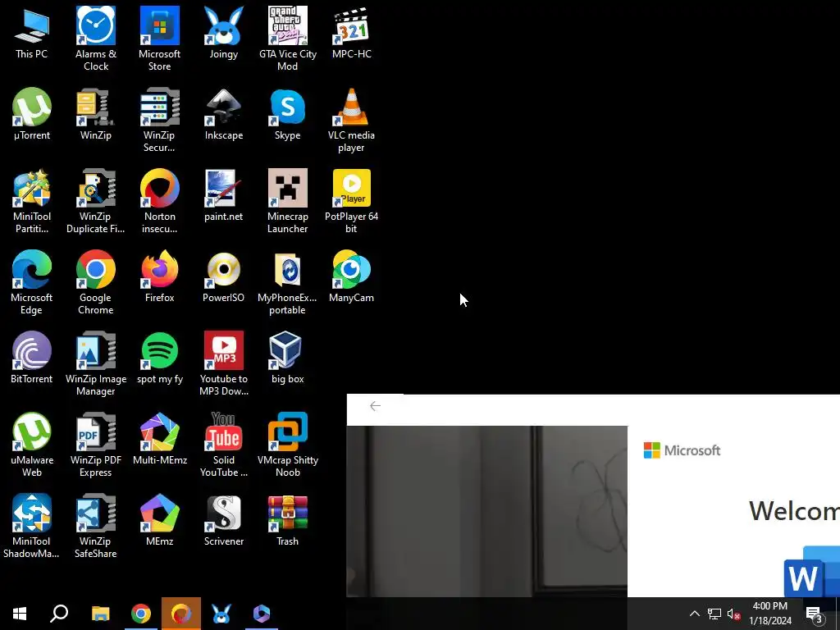Select the big box cube icon
The image size is (840, 630).
tap(288, 358)
